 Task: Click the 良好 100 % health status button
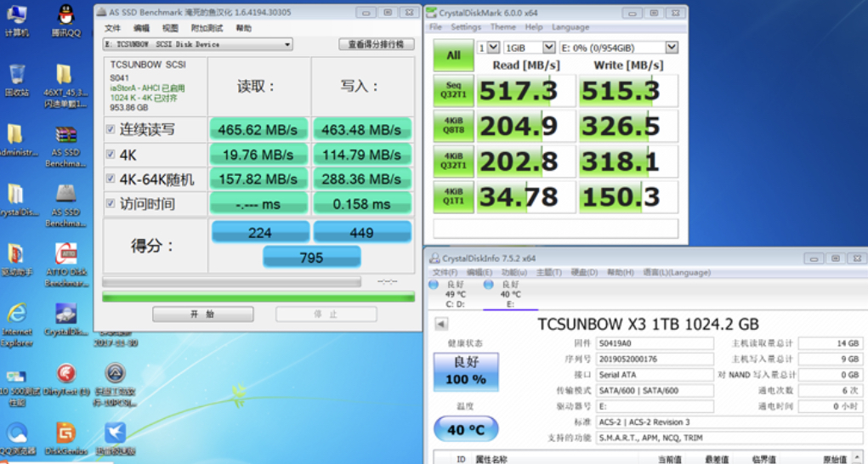click(466, 371)
